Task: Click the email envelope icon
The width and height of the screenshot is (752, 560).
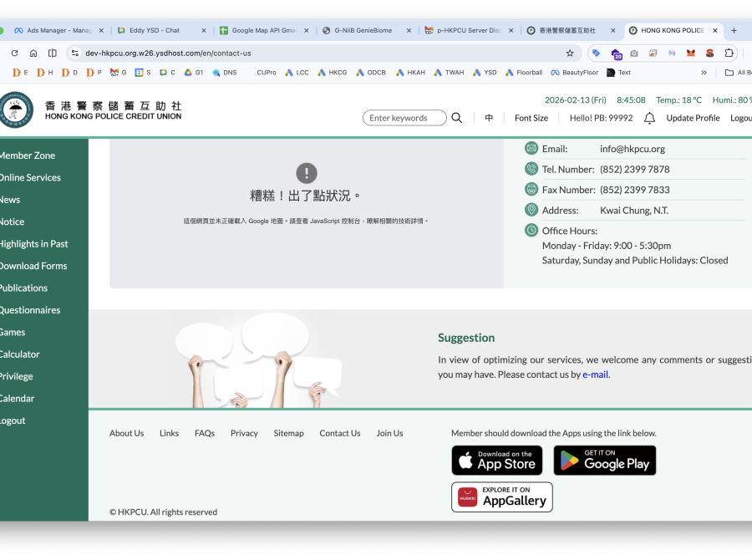Action: point(531,149)
